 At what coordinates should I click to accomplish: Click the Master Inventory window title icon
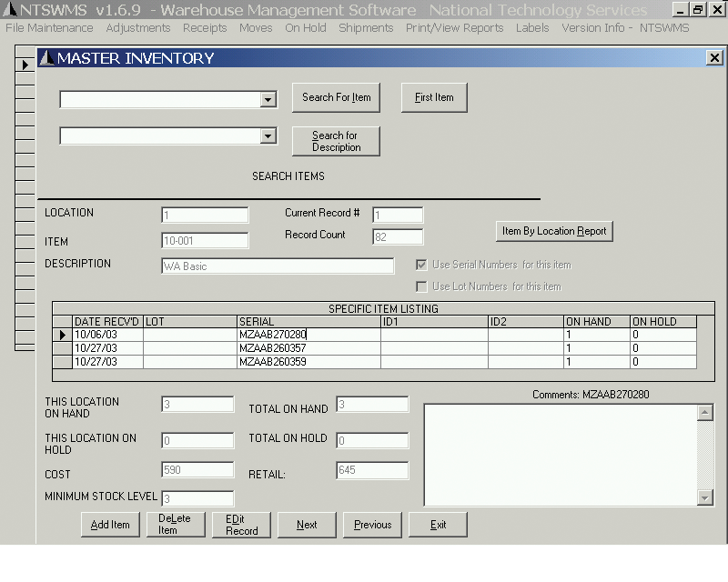[x=46, y=58]
